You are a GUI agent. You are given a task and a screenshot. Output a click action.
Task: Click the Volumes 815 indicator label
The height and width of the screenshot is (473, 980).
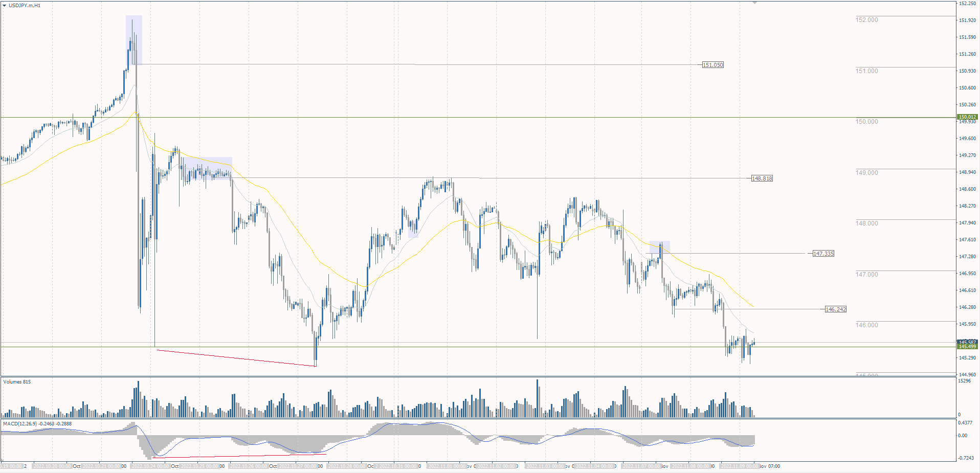click(17, 382)
